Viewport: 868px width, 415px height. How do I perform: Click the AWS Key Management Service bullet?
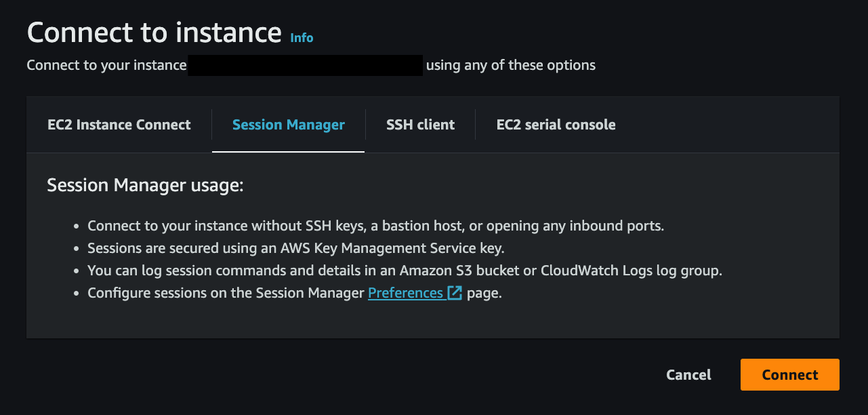295,248
